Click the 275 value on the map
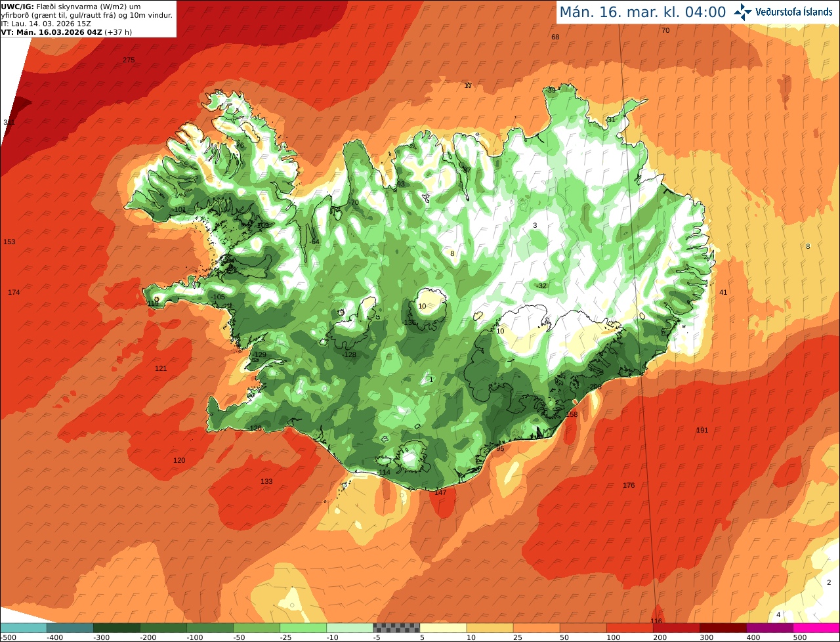Viewport: 840px width, 642px height. 129,60
